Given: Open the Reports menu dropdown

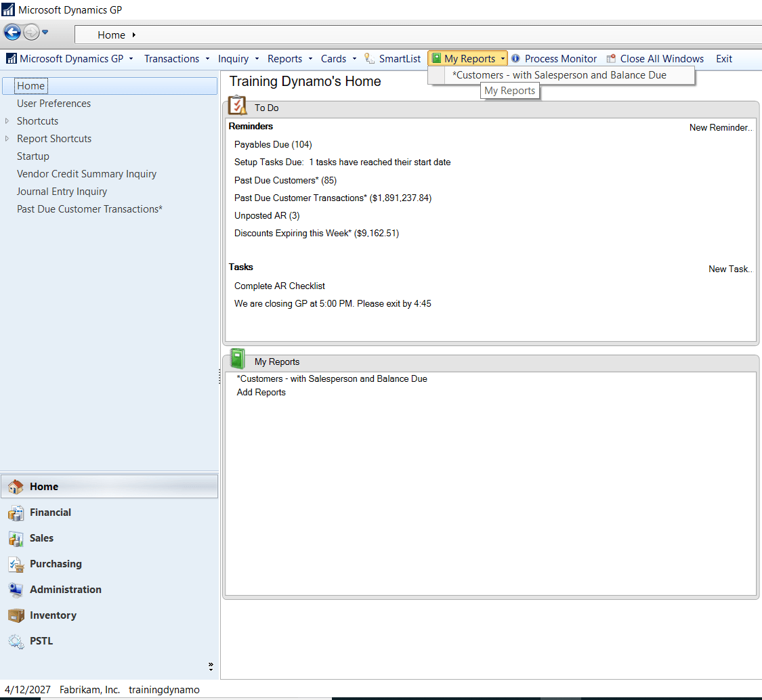Looking at the screenshot, I should coord(285,58).
